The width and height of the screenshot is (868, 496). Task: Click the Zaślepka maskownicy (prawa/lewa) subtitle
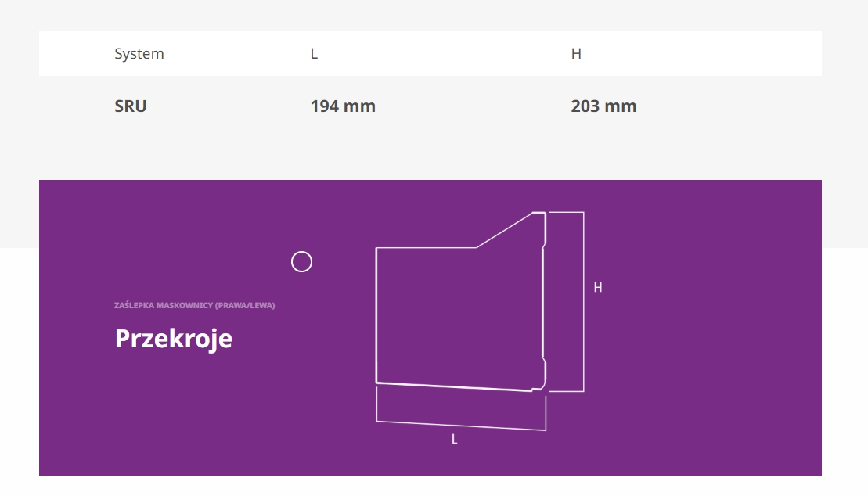pyautogui.click(x=195, y=305)
